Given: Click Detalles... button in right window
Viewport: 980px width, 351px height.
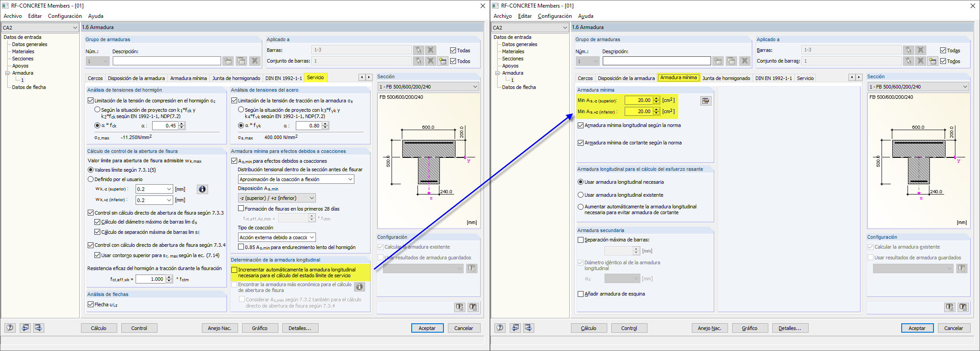Looking at the screenshot, I should (x=790, y=328).
